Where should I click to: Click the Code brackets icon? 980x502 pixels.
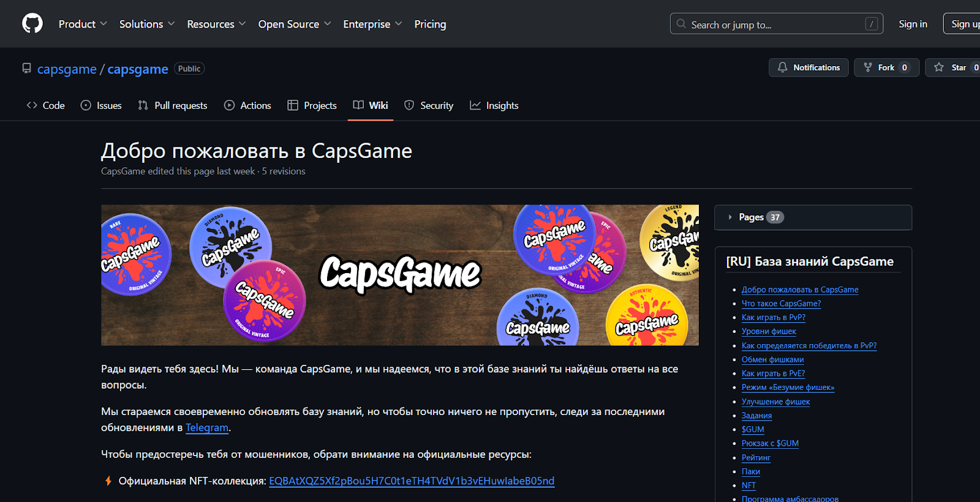click(32, 105)
